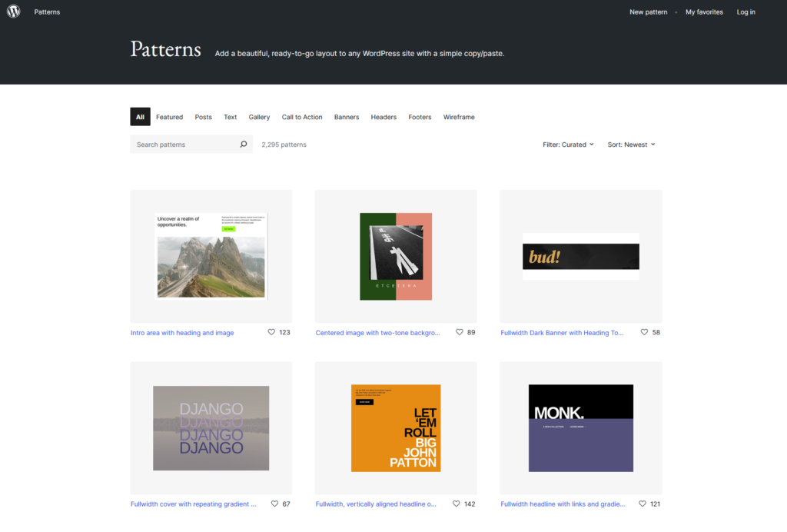Screen dimensions: 787x532
Task: Switch to the Wireframe category
Action: (x=459, y=117)
